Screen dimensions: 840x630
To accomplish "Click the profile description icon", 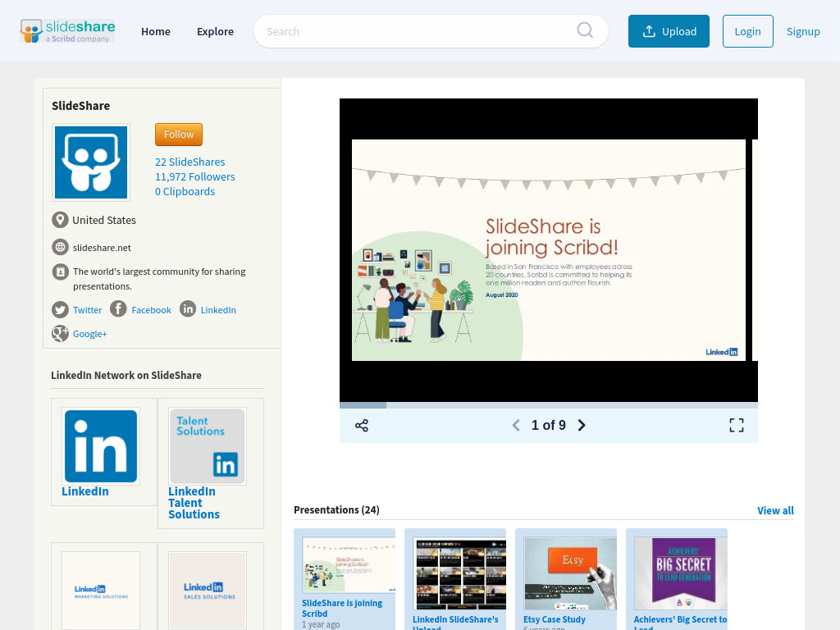I will 60,272.
